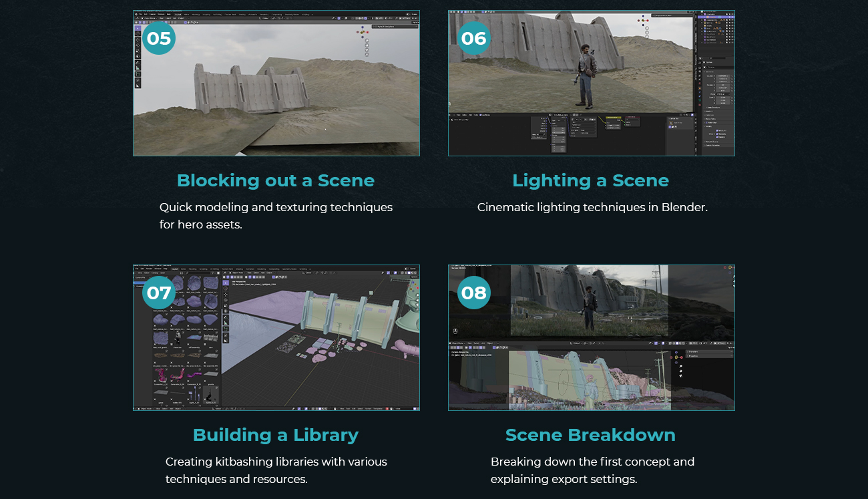Toggle the top checkbox in lesson 06 Visibility panel
The width and height of the screenshot is (868, 499).
pos(717,131)
